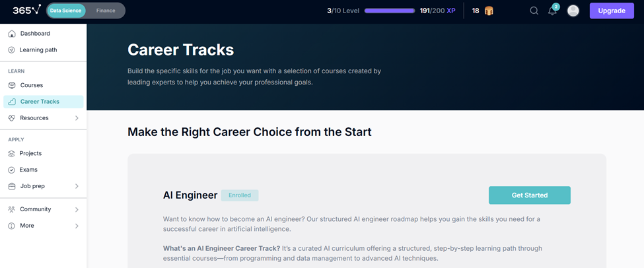Viewport: 644px width, 268px height.
Task: Click the Exams checkmark icon
Action: point(12,170)
